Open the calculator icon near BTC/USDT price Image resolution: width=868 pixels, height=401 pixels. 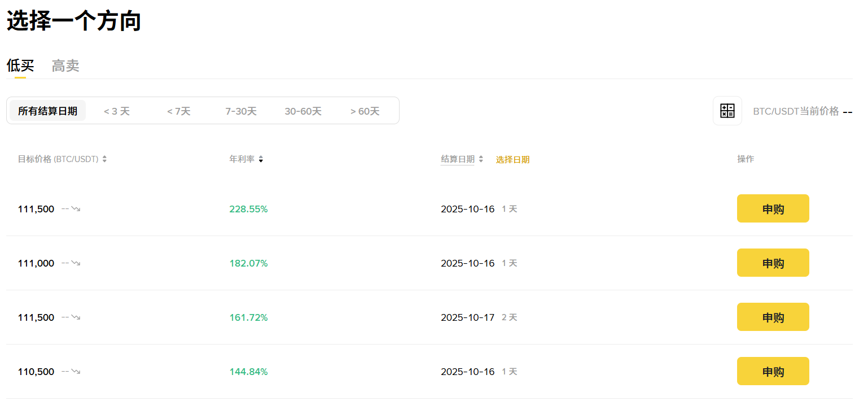point(727,111)
